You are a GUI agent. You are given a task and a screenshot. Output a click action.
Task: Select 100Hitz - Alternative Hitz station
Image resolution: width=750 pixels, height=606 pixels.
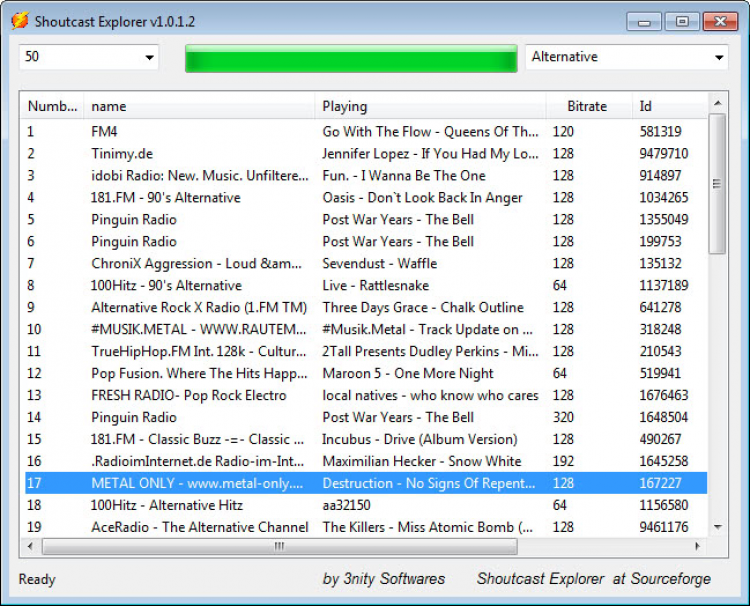pyautogui.click(x=366, y=505)
